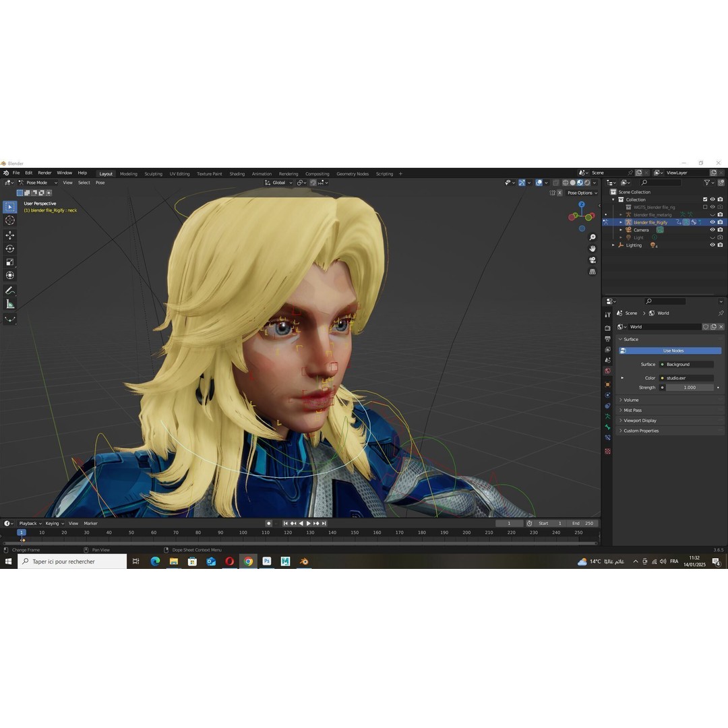This screenshot has height=728, width=728.
Task: Uncheck the Collection exclude checkbox
Action: pyautogui.click(x=705, y=200)
